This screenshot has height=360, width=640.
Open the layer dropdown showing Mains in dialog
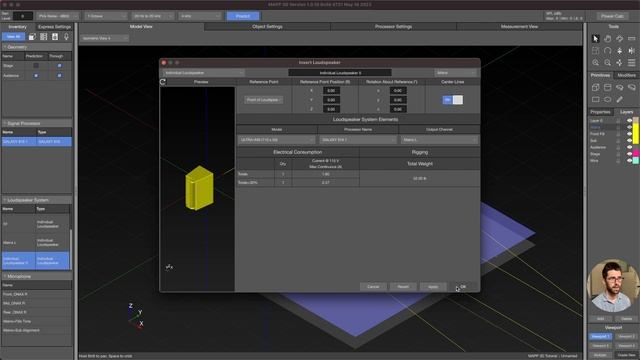(456, 73)
